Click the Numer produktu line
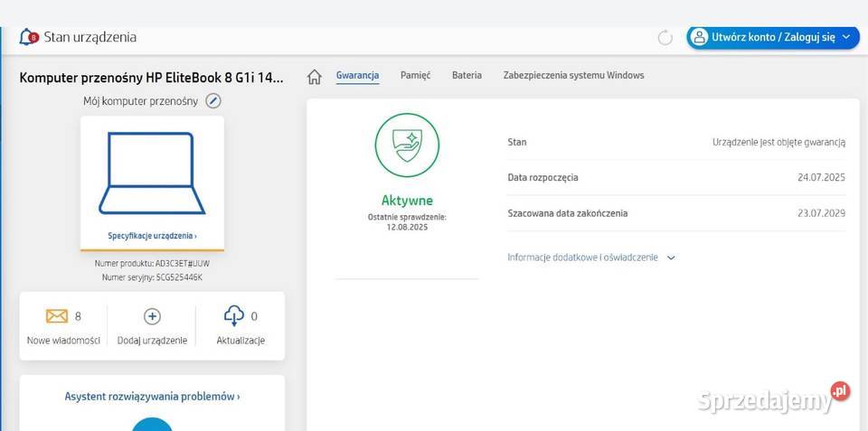The image size is (868, 431). tap(152, 264)
